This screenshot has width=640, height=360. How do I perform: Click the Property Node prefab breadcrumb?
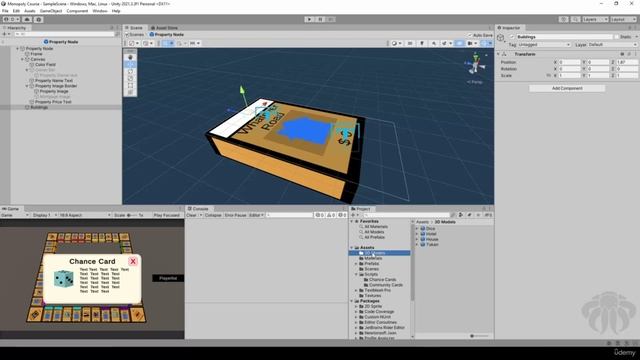click(167, 35)
